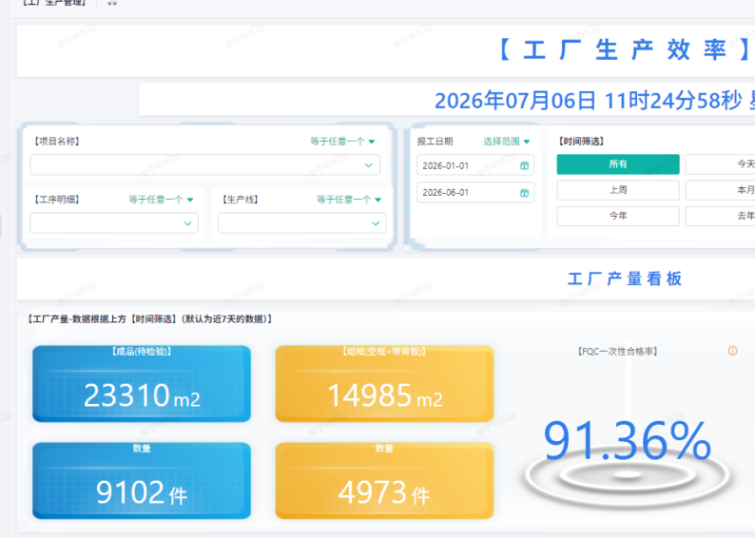Click the 【工厂生产效率】 page title

coord(625,50)
